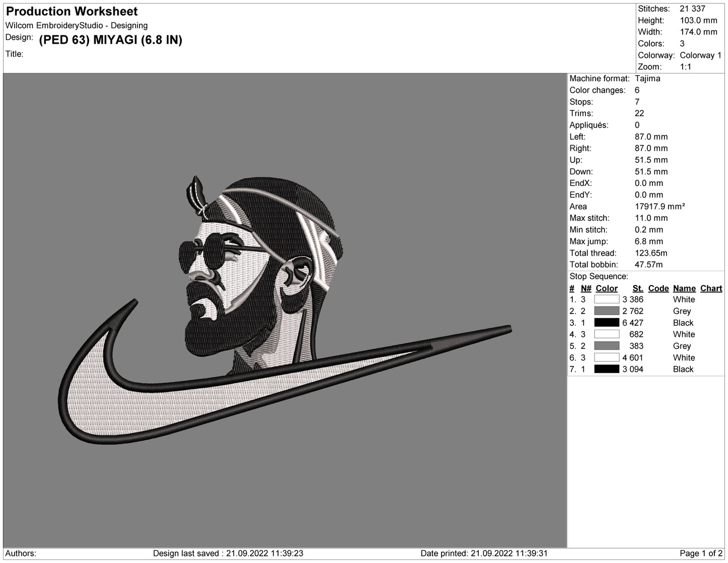Click the machine format value 'Tajima'
The width and height of the screenshot is (728, 563).
[647, 78]
